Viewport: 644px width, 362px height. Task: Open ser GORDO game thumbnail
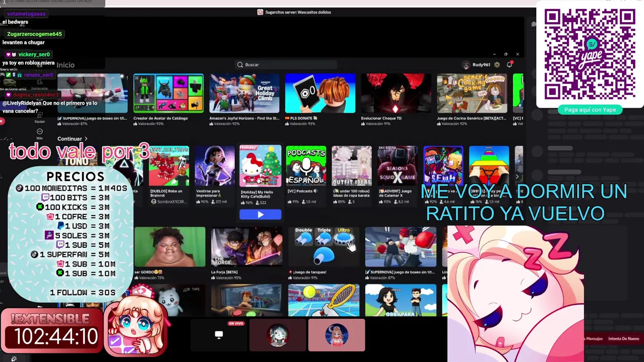coord(170,247)
